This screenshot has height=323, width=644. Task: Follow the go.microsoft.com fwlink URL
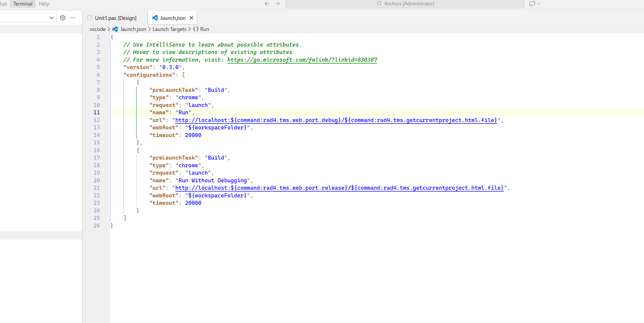coord(302,60)
